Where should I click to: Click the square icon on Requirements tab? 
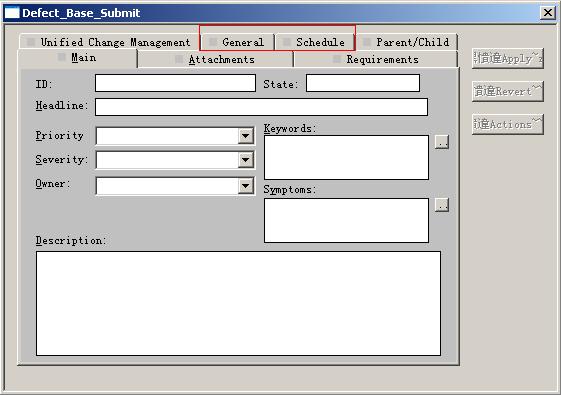click(x=337, y=59)
